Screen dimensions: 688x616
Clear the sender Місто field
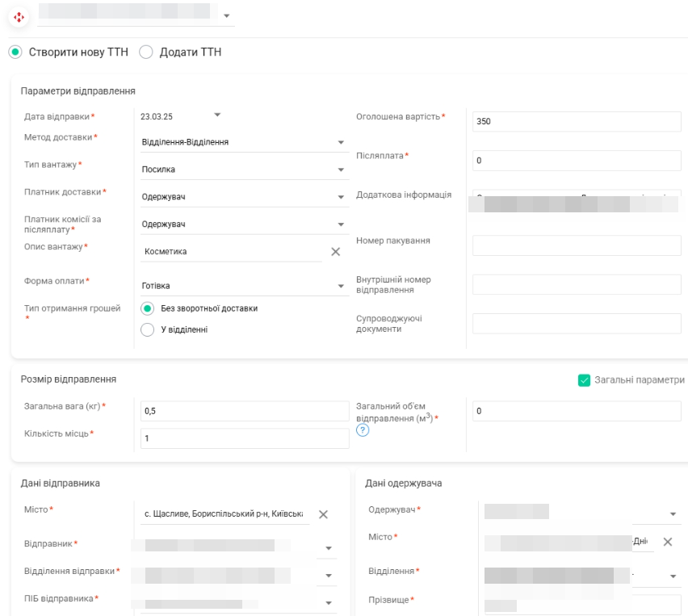tap(323, 514)
